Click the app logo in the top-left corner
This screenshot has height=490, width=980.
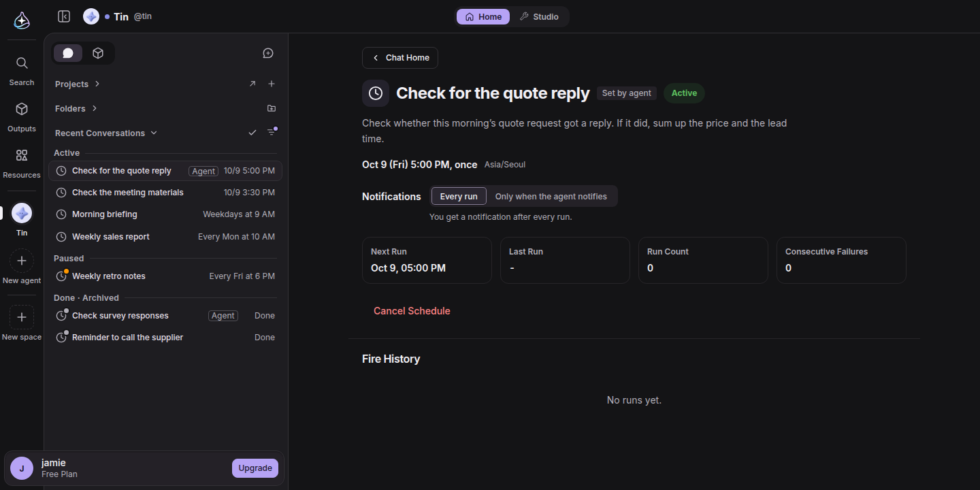click(22, 20)
